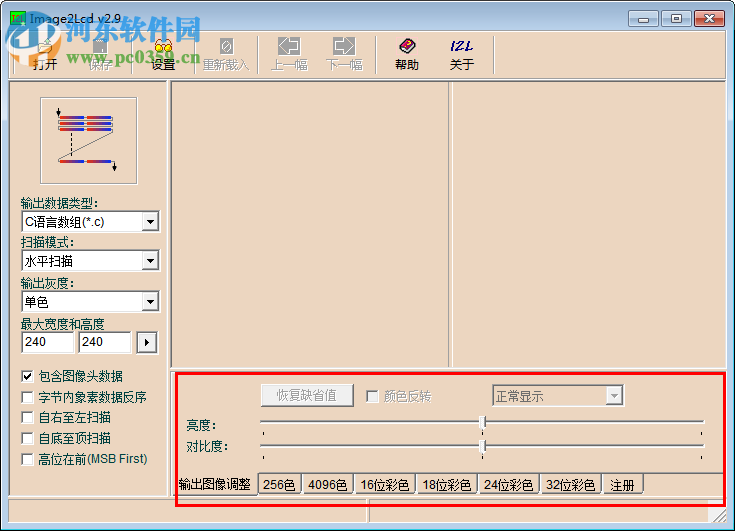
Task: Click the scan direction diagram thumbnail
Action: pos(89,141)
